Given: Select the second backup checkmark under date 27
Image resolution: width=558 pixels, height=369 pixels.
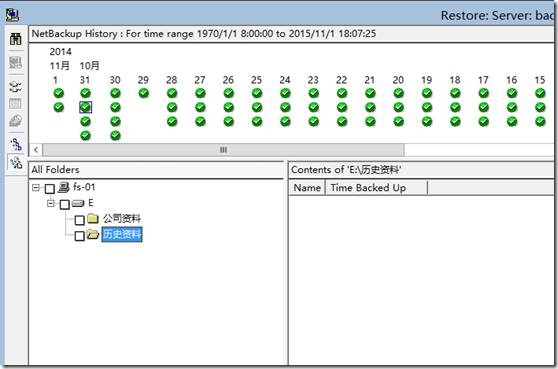Looking at the screenshot, I should point(200,107).
